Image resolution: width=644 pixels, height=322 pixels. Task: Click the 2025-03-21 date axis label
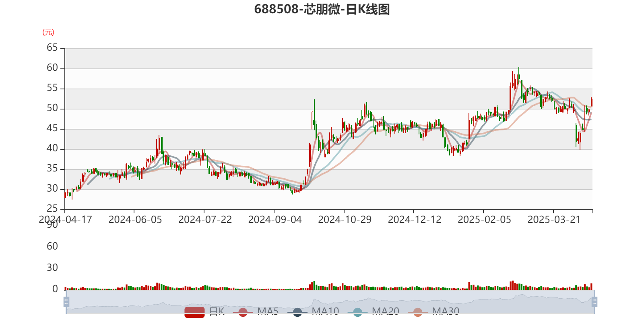pyautogui.click(x=554, y=220)
